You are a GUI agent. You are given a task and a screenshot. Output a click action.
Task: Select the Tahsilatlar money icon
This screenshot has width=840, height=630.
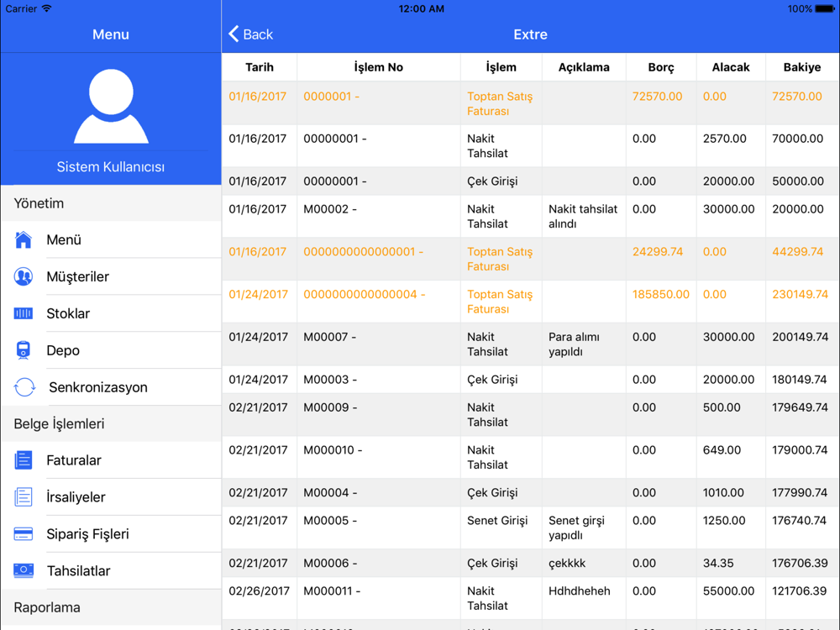coord(24,571)
